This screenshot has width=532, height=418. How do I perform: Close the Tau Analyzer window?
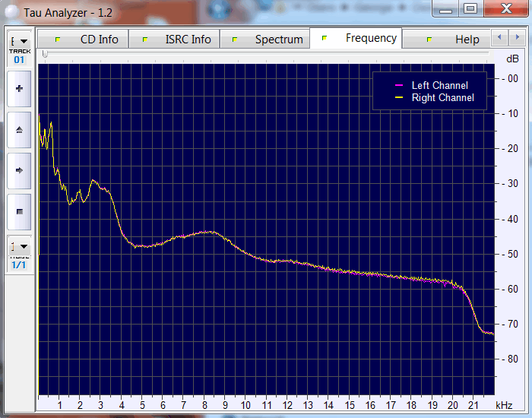point(503,8)
